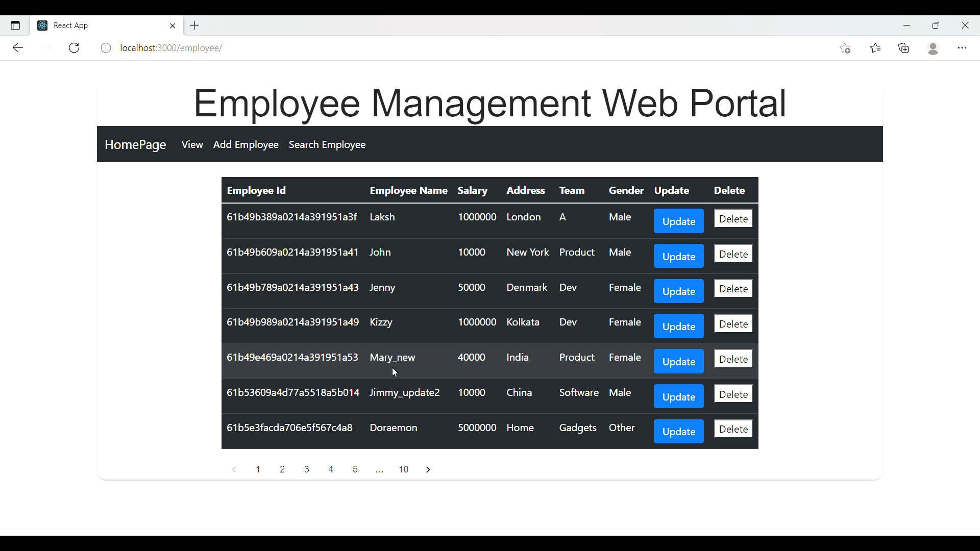Open the Collections panel
Viewport: 980px width, 551px height.
[x=904, y=47]
